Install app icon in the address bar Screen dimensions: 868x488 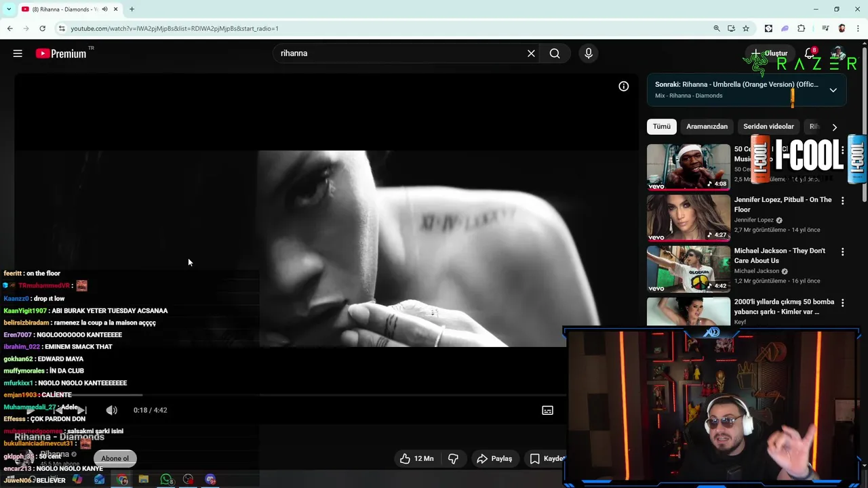pyautogui.click(x=731, y=28)
